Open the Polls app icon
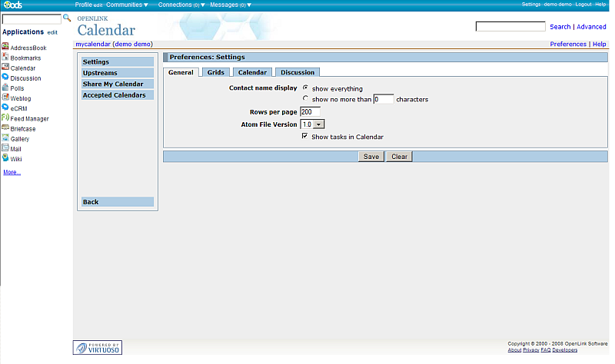Viewport: 615px width, 364px height. 5,88
